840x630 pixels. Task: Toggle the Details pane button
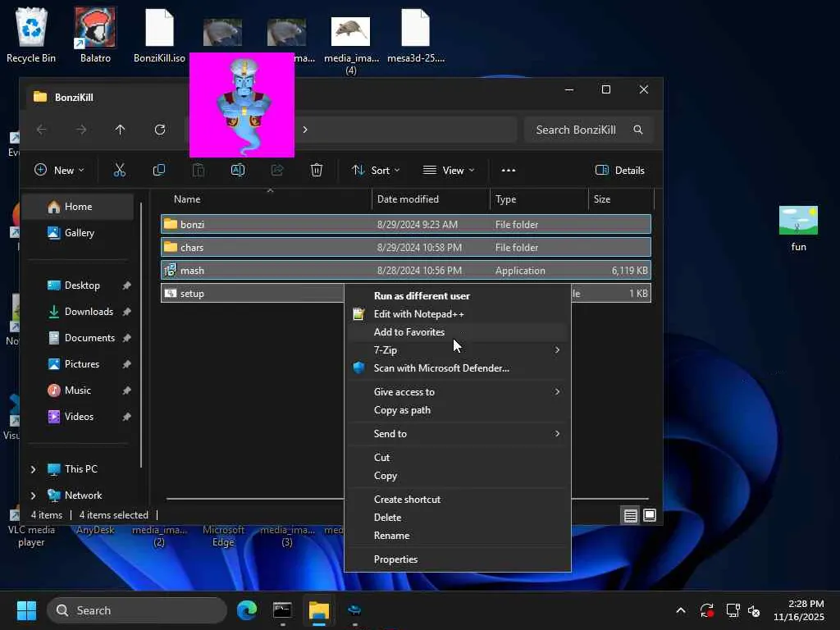[620, 170]
